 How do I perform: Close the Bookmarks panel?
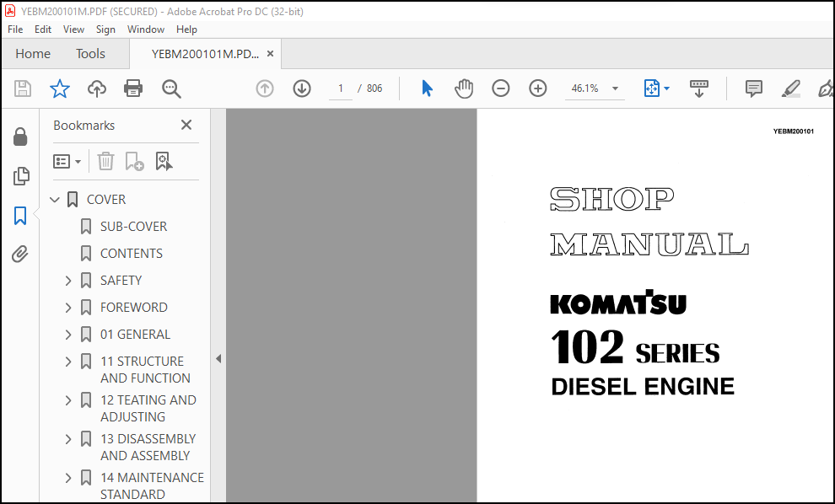[186, 125]
